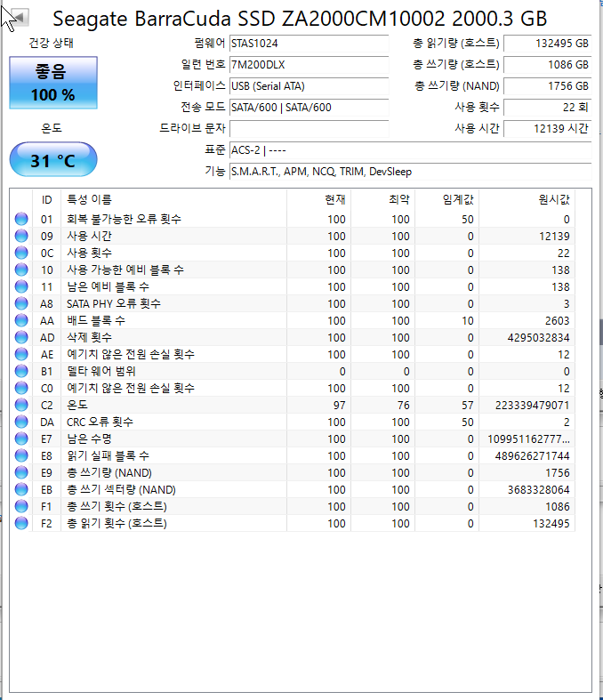Select the empty drive letter field

coord(309,129)
